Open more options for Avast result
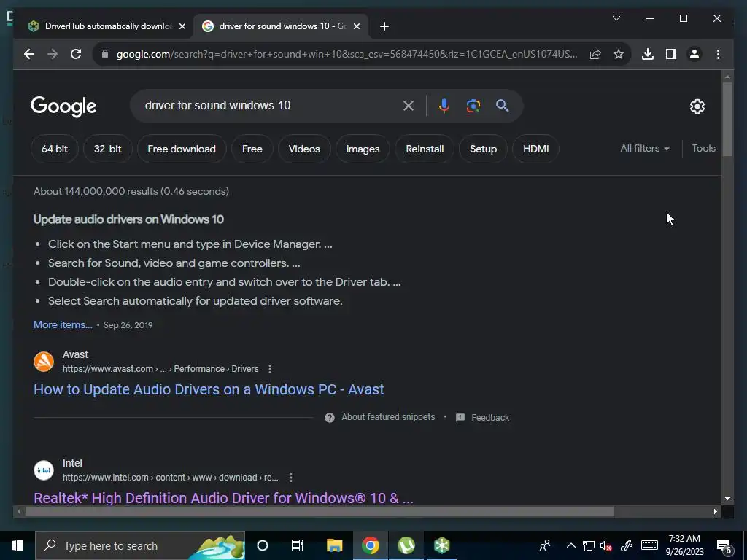 [270, 369]
